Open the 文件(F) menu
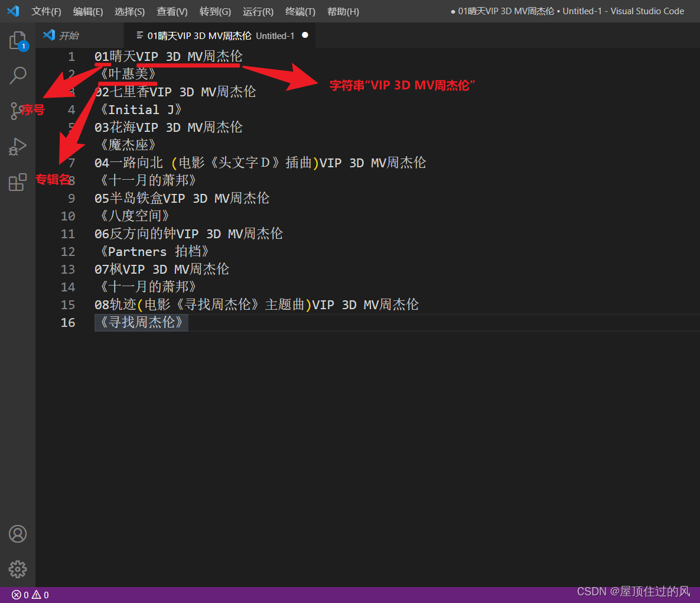Image resolution: width=700 pixels, height=603 pixels. pyautogui.click(x=47, y=12)
